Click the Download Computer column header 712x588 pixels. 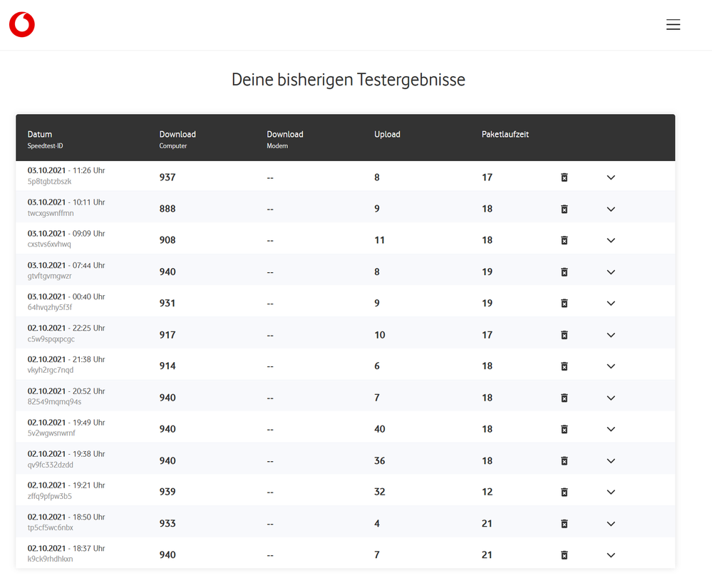coord(177,134)
